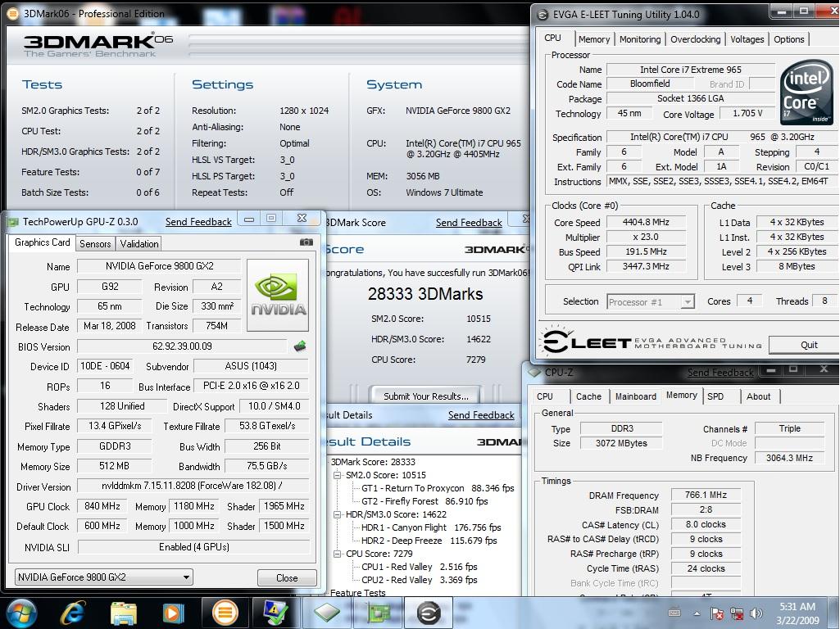
Task: Click the GPU-Z title bar icon
Action: click(x=13, y=222)
